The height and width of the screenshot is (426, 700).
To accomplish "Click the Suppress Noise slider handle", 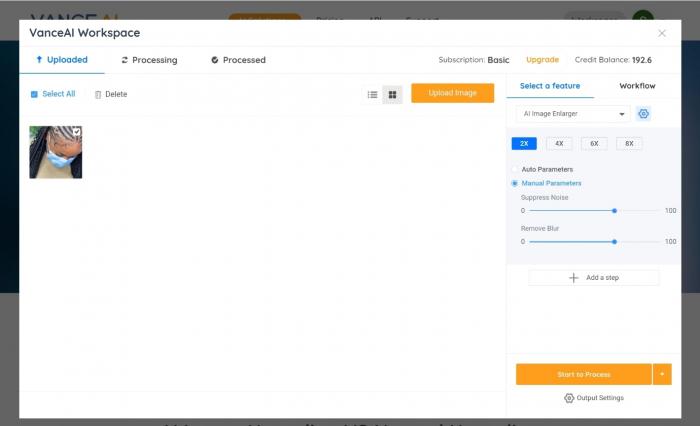I will click(x=614, y=211).
